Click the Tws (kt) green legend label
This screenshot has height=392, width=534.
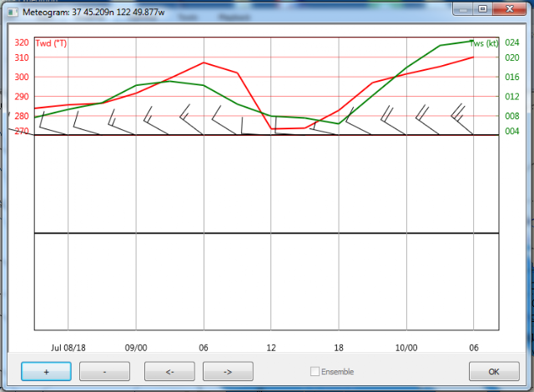click(484, 43)
